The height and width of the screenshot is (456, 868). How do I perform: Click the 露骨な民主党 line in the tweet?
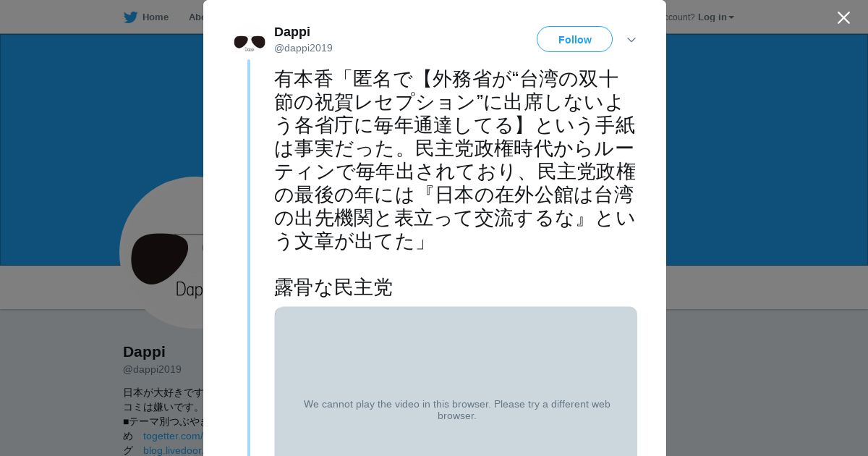coord(333,287)
